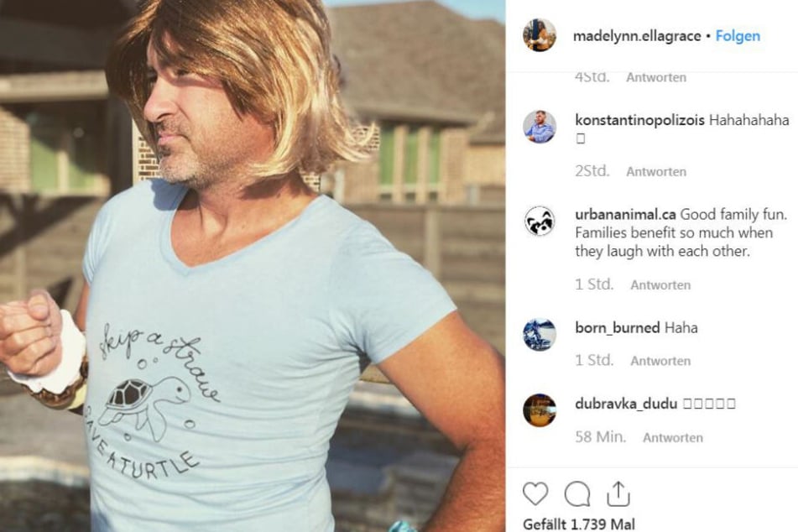The height and width of the screenshot is (532, 798).
Task: Open born_burned profile avatar
Action: coord(540,335)
